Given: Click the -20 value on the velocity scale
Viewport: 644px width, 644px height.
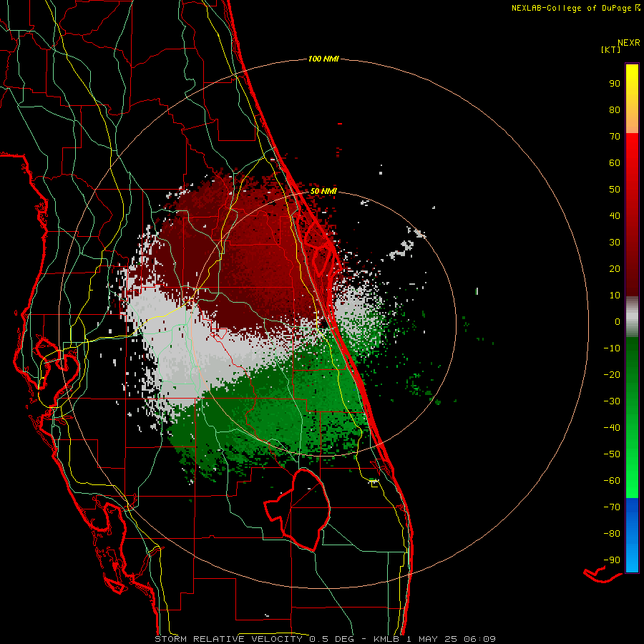Looking at the screenshot, I should (x=612, y=374).
